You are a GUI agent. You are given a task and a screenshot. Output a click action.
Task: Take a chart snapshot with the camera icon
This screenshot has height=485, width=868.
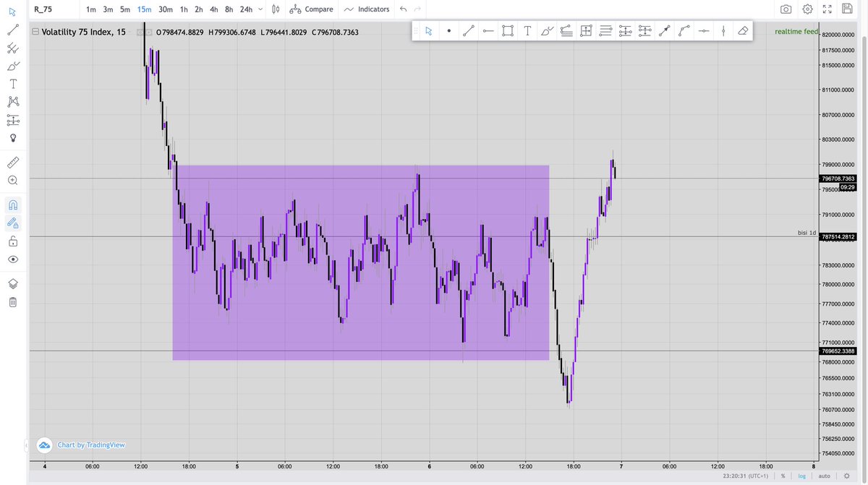coord(786,9)
